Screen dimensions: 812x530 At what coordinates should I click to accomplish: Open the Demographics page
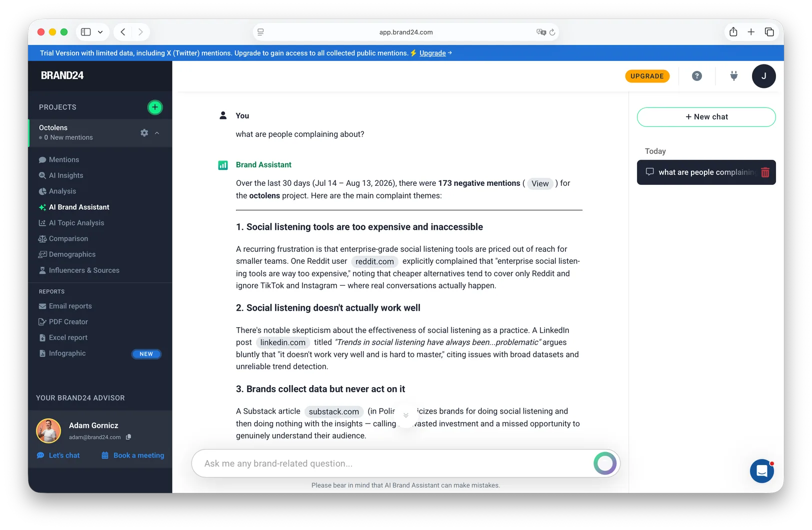tap(72, 254)
